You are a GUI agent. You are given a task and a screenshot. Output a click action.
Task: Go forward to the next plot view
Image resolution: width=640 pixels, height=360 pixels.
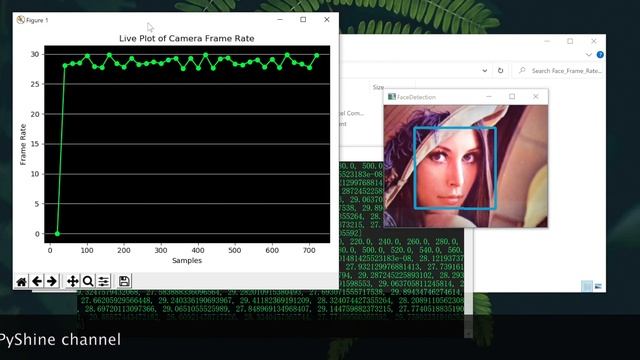(52, 281)
